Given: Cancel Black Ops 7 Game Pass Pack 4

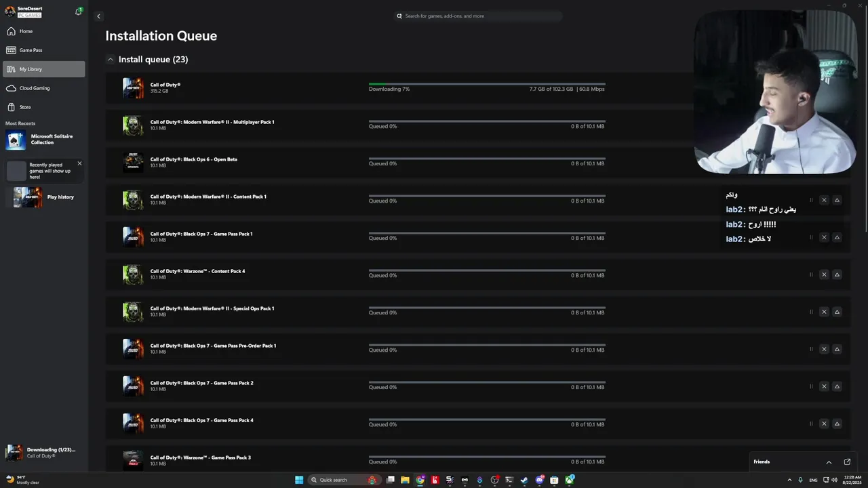Looking at the screenshot, I should 824,424.
